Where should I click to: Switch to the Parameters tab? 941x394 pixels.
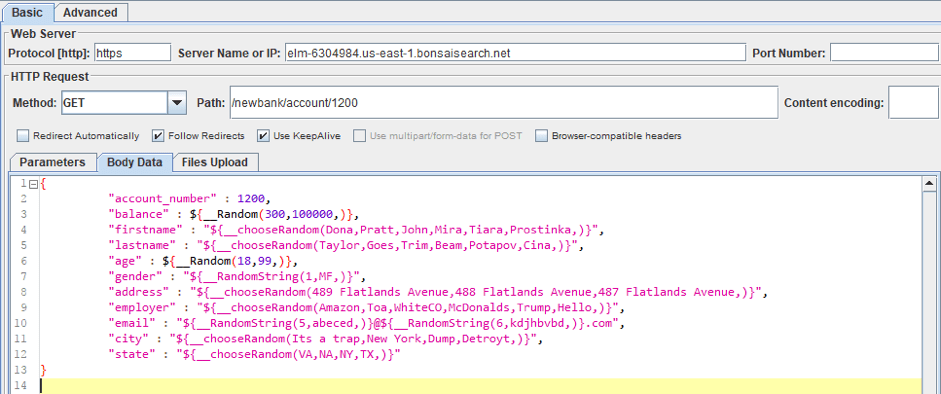tap(53, 163)
